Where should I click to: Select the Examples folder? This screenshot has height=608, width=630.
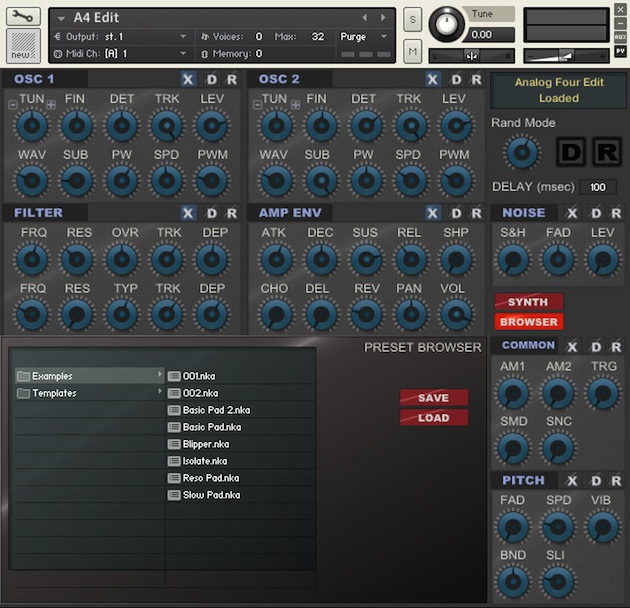pyautogui.click(x=90, y=376)
